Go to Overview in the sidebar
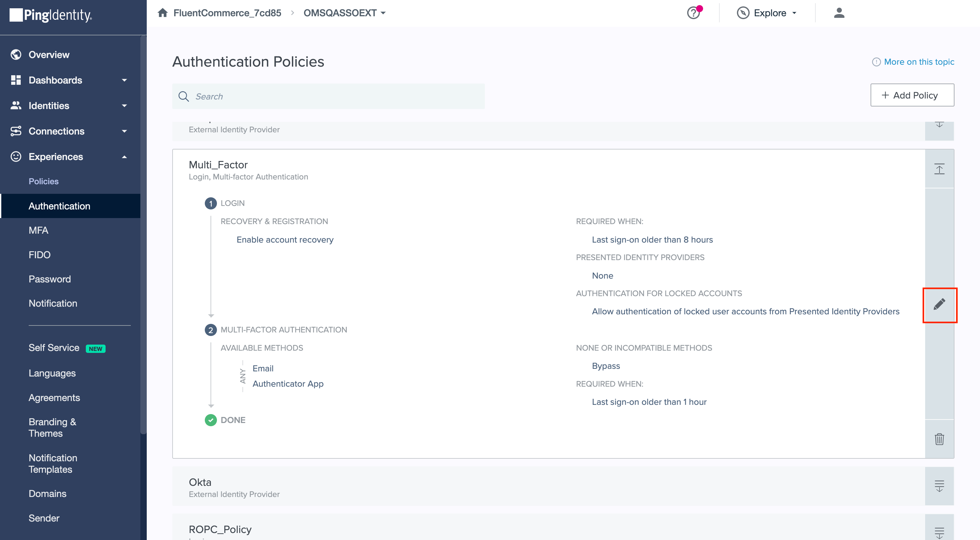This screenshot has height=540, width=980. point(49,55)
